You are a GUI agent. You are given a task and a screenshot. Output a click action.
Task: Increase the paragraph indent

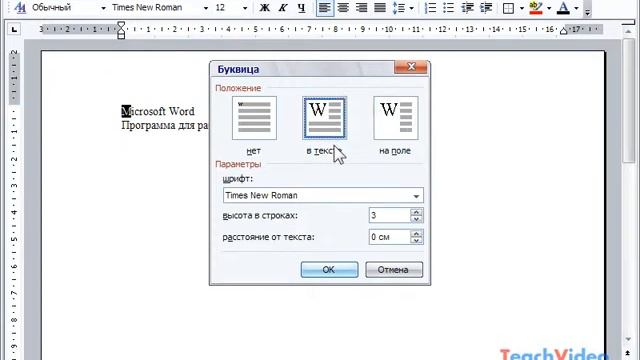(486, 8)
